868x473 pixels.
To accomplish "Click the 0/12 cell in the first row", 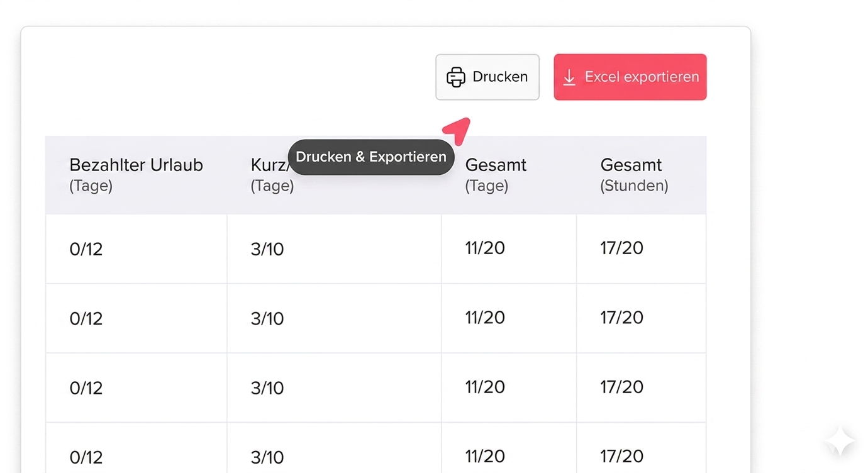I will pyautogui.click(x=86, y=249).
